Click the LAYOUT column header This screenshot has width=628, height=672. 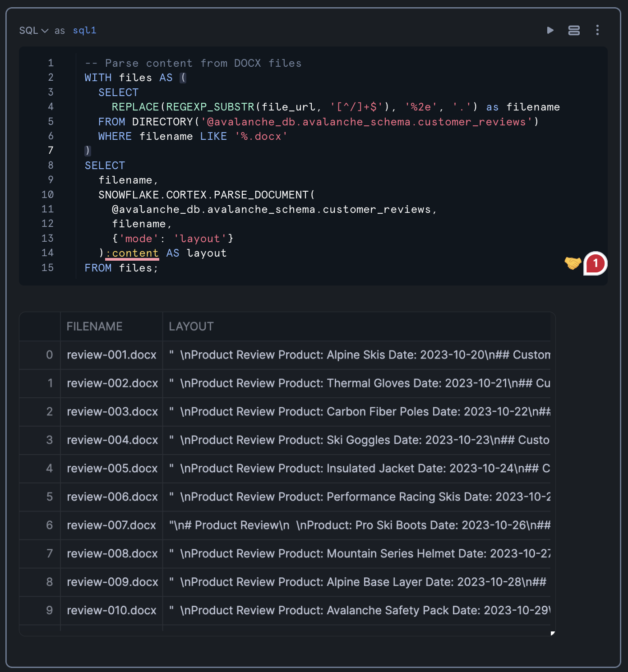[191, 327]
